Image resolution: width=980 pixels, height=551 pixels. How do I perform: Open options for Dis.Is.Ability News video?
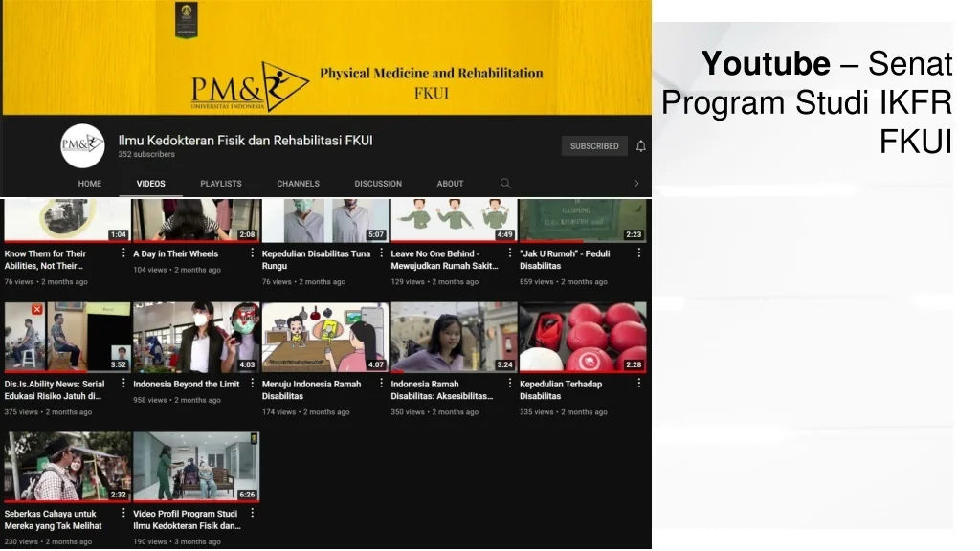coord(123,383)
